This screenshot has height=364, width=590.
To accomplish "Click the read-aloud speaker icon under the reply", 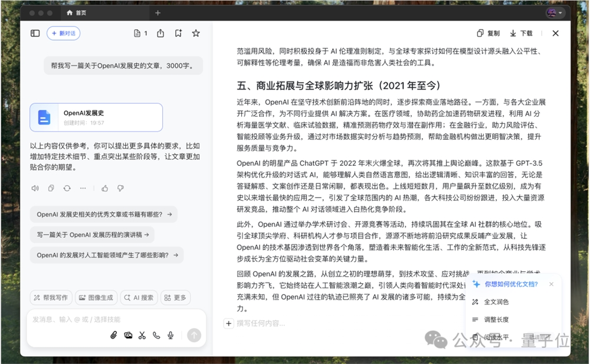I will pyautogui.click(x=35, y=188).
